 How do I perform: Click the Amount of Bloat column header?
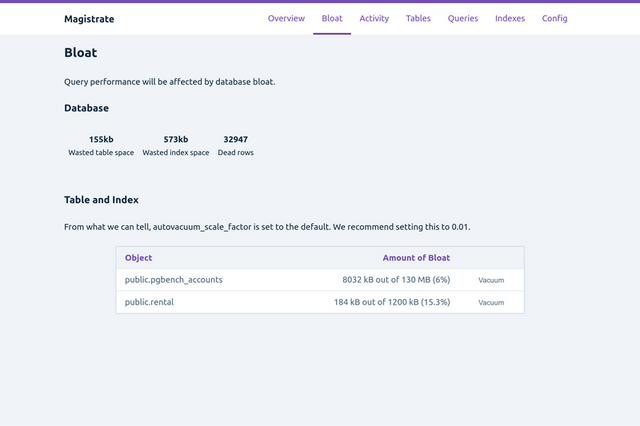[416, 258]
